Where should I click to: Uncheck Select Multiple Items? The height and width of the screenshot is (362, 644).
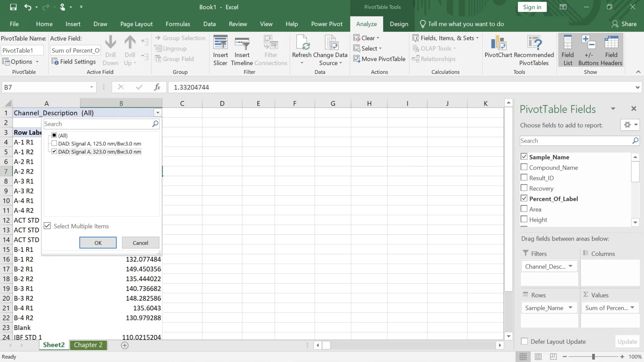[x=47, y=226]
